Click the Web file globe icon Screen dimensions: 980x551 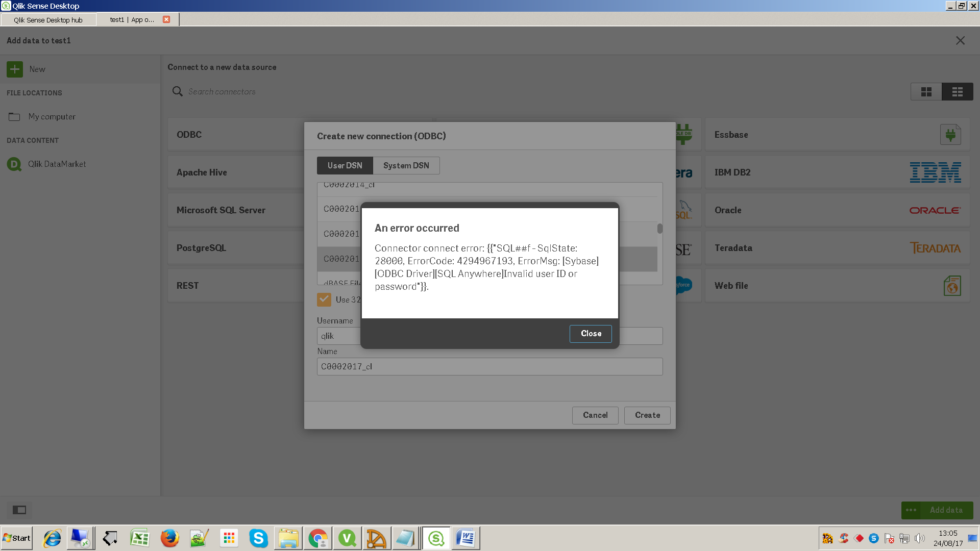(952, 286)
